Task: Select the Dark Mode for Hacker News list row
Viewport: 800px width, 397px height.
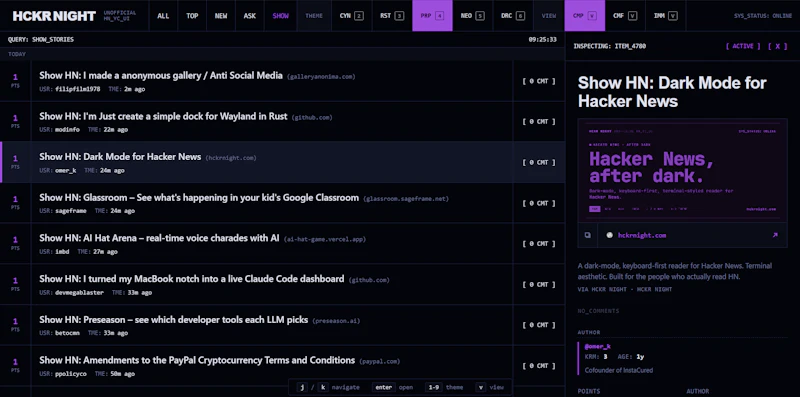Action: [282, 162]
